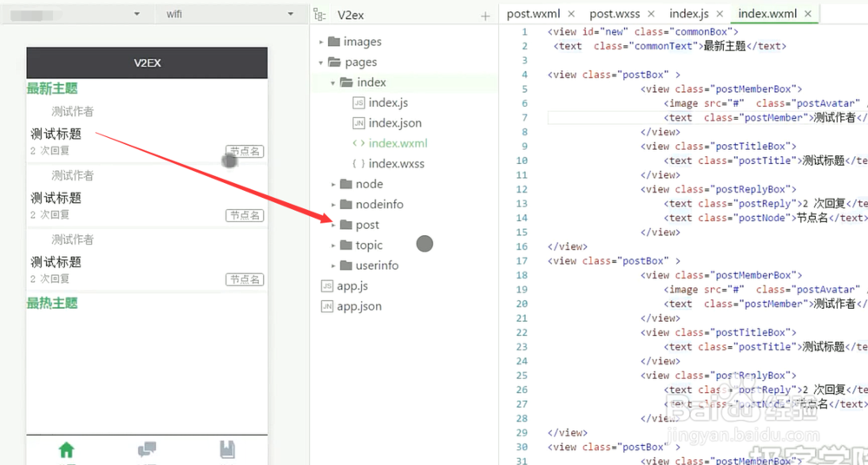The width and height of the screenshot is (868, 465).
Task: Click the topic folder icon
Action: pyautogui.click(x=346, y=246)
